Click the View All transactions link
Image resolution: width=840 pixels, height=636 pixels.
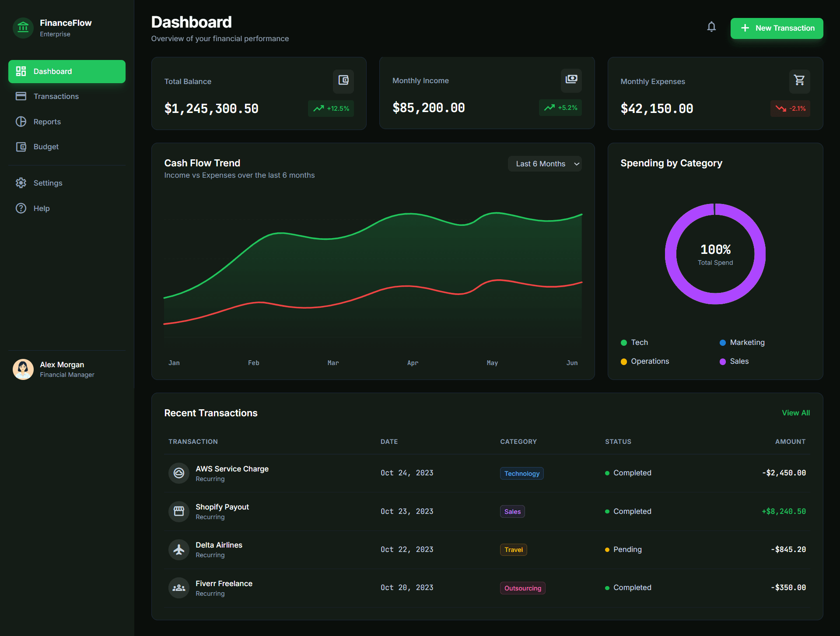795,413
